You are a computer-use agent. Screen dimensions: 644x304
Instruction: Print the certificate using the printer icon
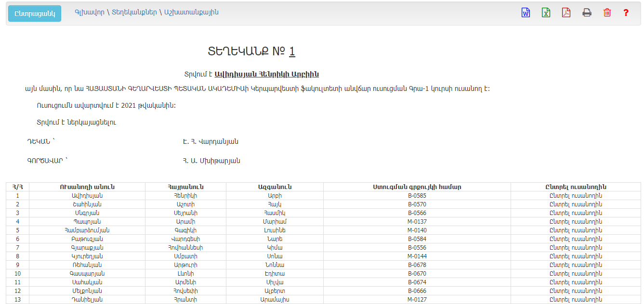(x=587, y=13)
